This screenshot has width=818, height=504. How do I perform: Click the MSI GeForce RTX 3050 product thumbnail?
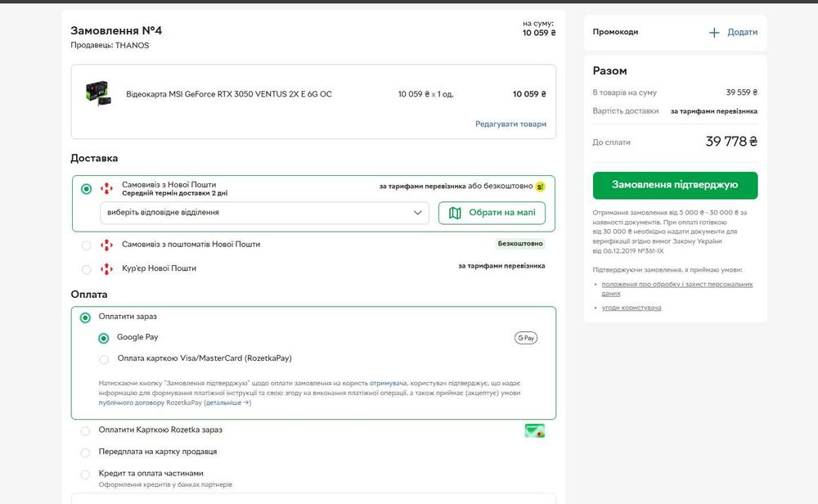(98, 94)
